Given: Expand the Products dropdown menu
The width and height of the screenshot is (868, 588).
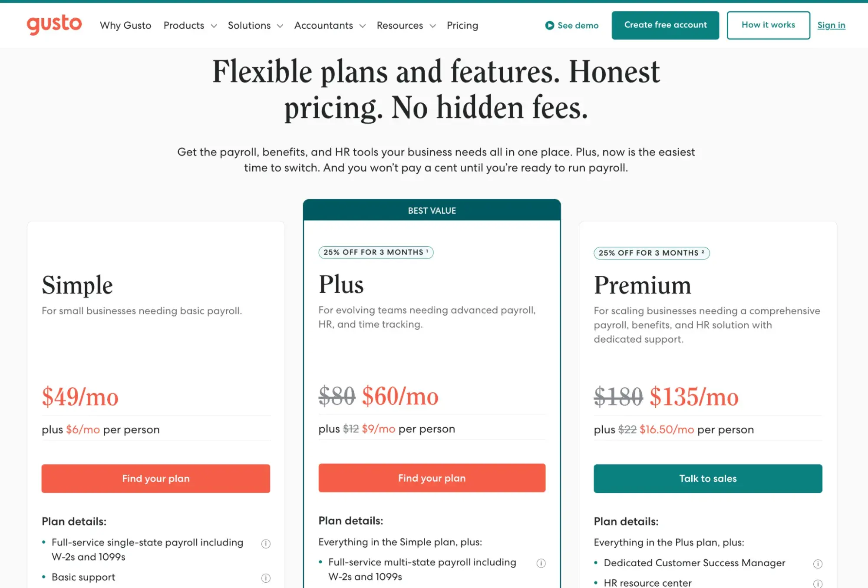Looking at the screenshot, I should (x=190, y=26).
